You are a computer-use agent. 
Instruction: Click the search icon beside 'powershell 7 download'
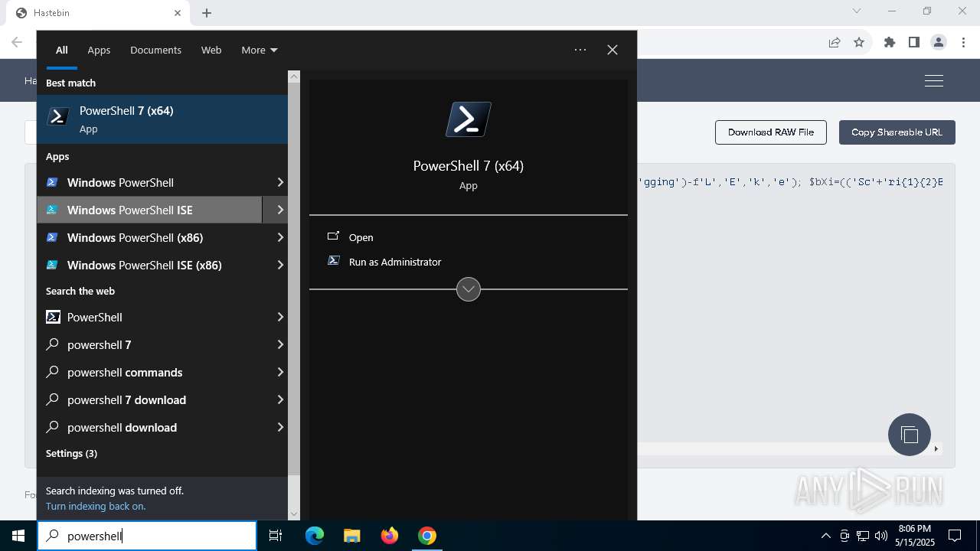point(52,399)
